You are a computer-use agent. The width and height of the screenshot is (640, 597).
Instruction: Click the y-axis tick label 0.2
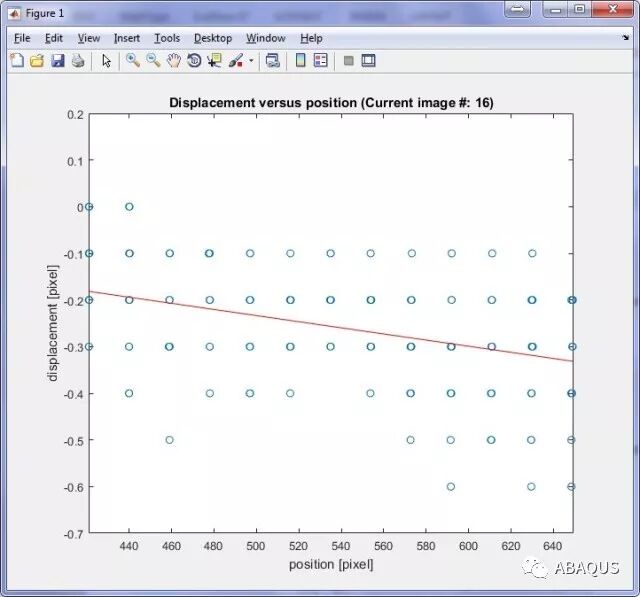(75, 115)
